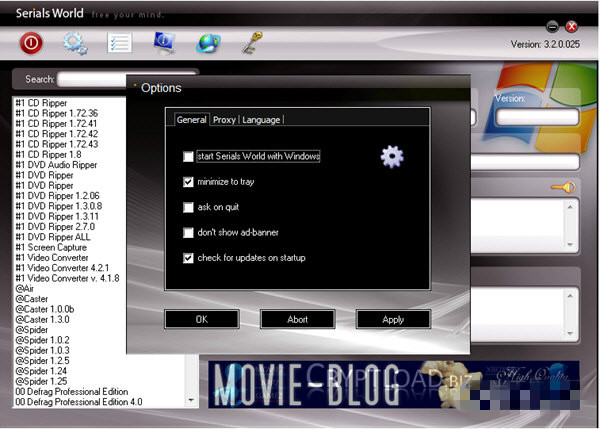Select '#1 Video Converter 4.2.1' entry
Viewport: 600px width, 429px height.
(x=62, y=268)
